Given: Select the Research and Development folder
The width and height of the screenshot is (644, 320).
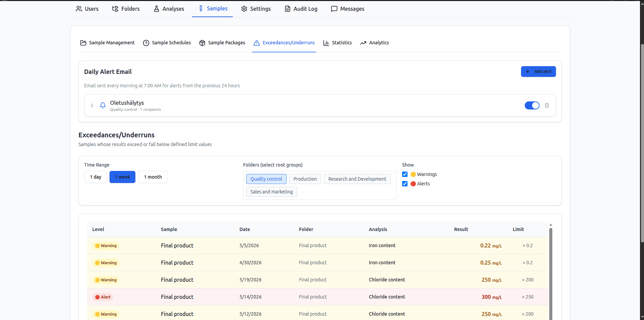Looking at the screenshot, I should click(x=357, y=179).
